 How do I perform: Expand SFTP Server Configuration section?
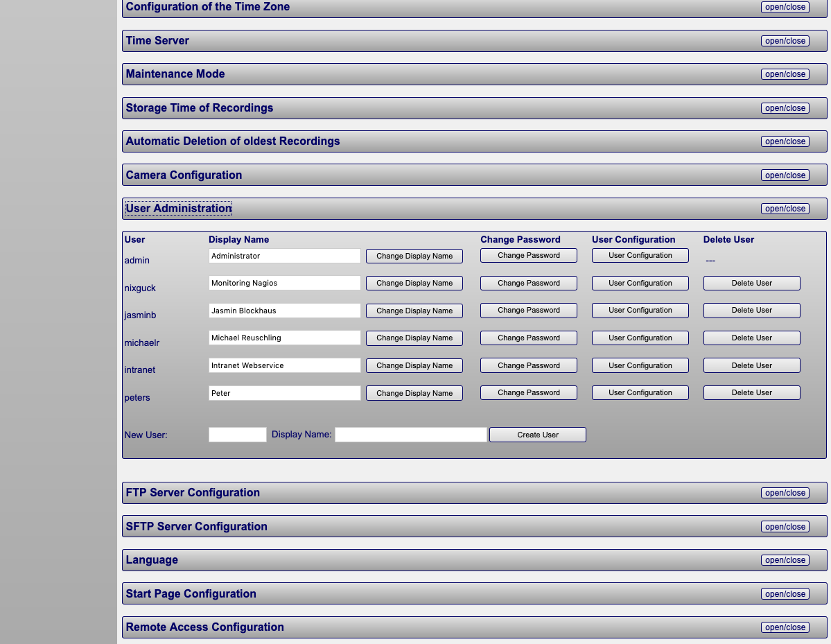pyautogui.click(x=785, y=527)
